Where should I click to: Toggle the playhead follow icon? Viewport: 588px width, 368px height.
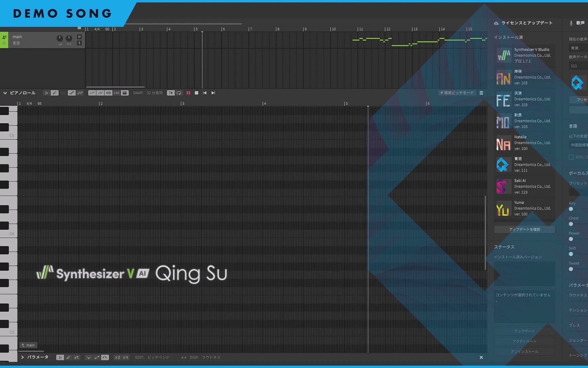(170, 93)
